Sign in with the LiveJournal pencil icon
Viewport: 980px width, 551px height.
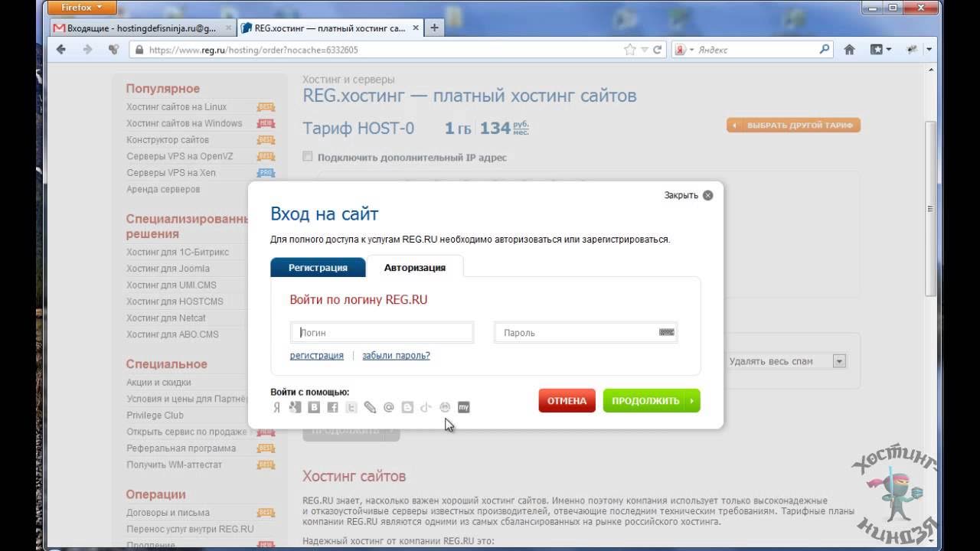coord(370,407)
